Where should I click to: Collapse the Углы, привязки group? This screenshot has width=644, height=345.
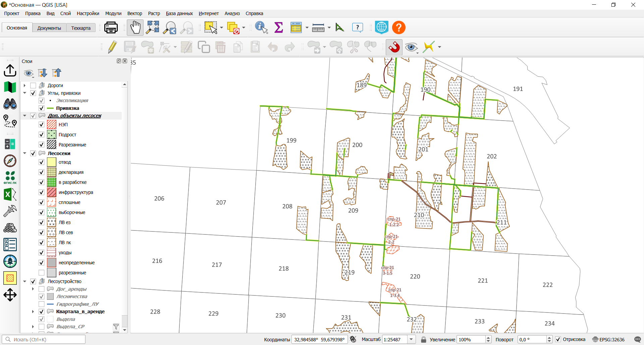tap(25, 93)
